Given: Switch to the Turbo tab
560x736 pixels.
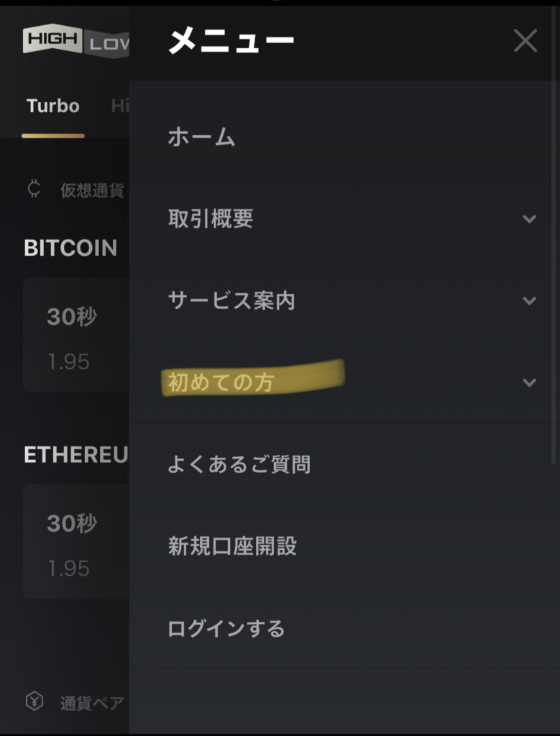Looking at the screenshot, I should point(52,106).
